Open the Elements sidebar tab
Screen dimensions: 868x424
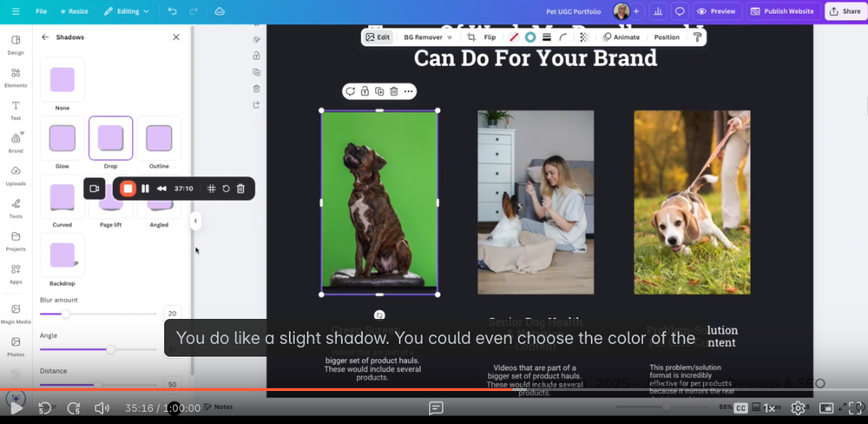coord(16,77)
